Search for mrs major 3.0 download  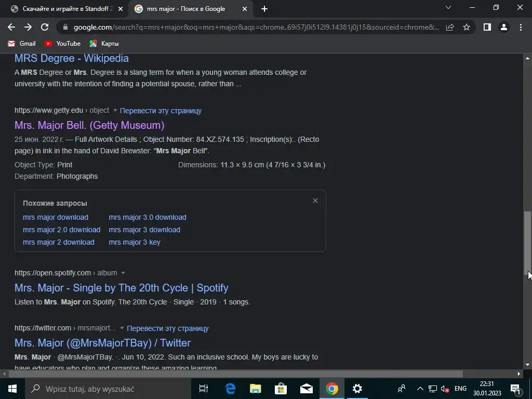coord(148,217)
